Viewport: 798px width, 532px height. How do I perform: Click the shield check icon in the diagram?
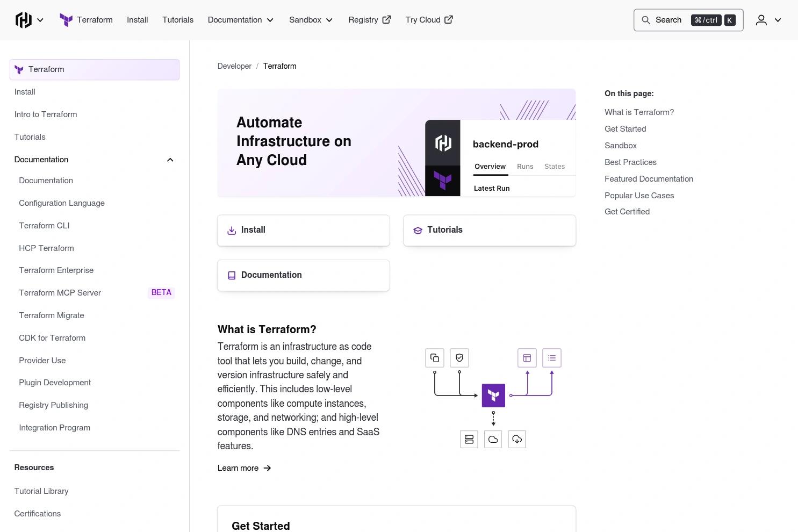pyautogui.click(x=459, y=358)
